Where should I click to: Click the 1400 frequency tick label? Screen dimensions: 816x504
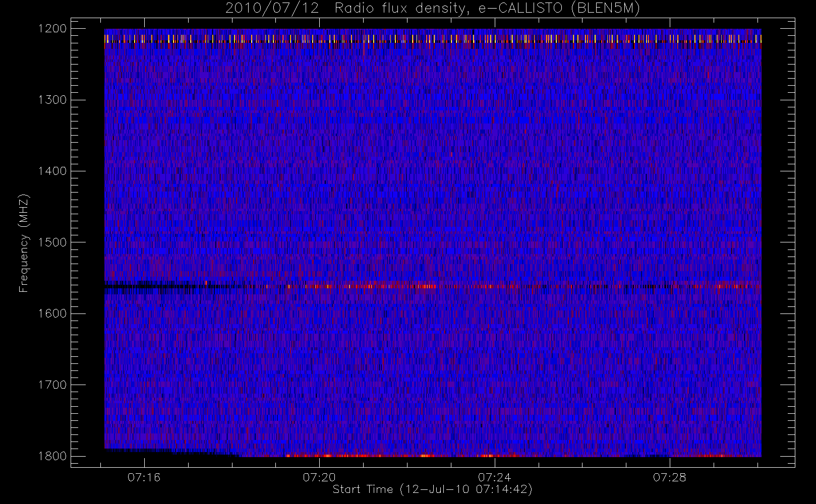(52, 171)
